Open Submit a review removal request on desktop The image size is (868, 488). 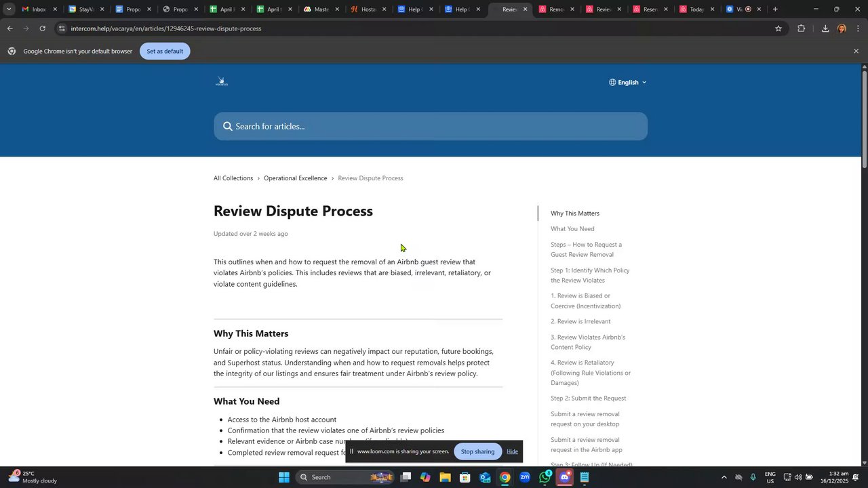coord(585,419)
